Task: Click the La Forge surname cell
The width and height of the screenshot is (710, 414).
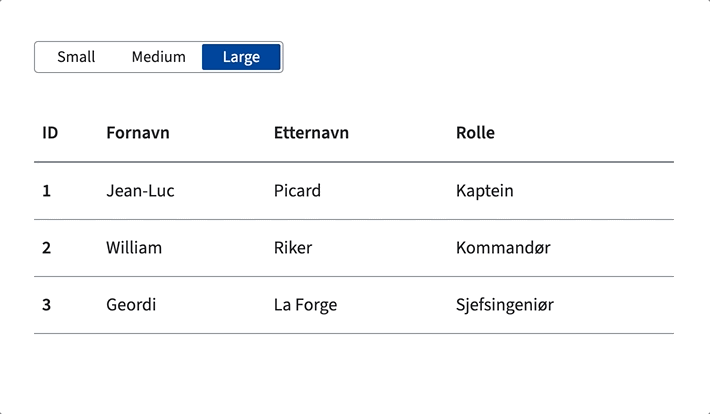Action: point(305,305)
